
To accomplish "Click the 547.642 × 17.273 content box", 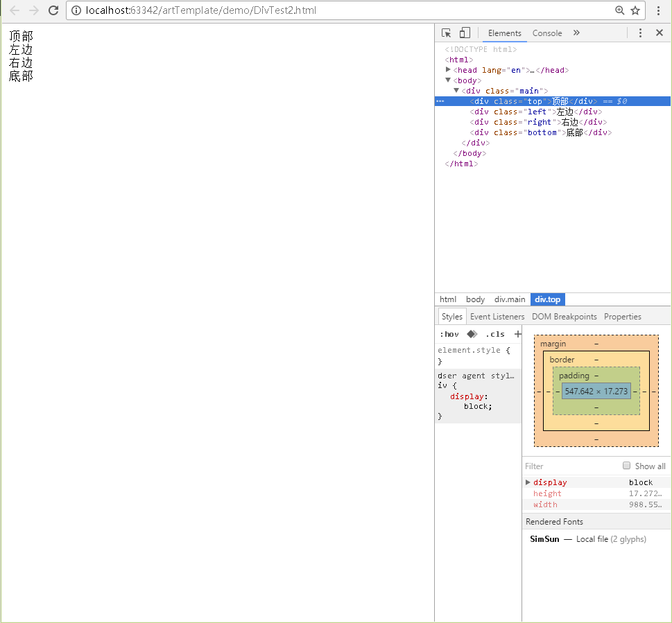I will [596, 391].
